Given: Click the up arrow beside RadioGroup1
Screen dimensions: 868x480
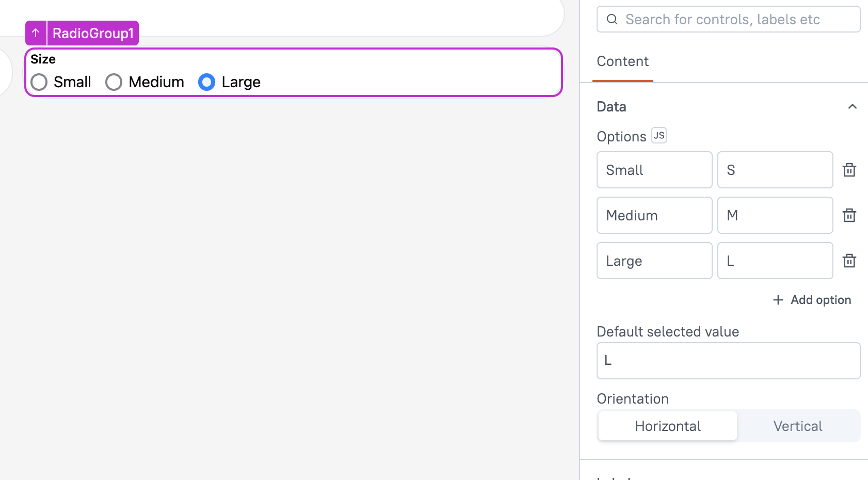Looking at the screenshot, I should (36, 33).
